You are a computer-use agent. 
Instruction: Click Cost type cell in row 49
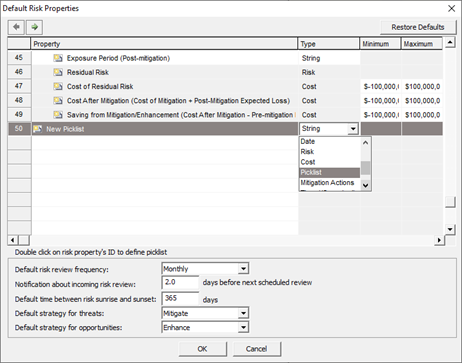[329, 115]
